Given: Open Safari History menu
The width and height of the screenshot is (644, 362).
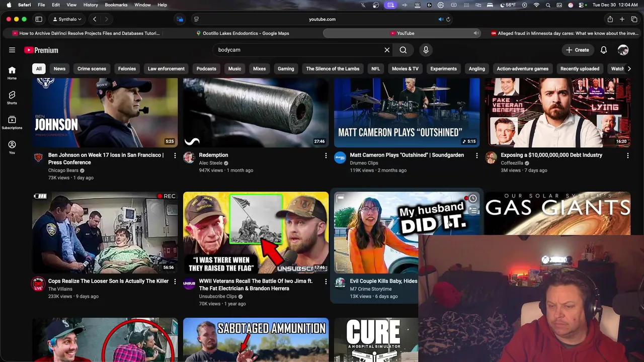Looking at the screenshot, I should (x=91, y=5).
